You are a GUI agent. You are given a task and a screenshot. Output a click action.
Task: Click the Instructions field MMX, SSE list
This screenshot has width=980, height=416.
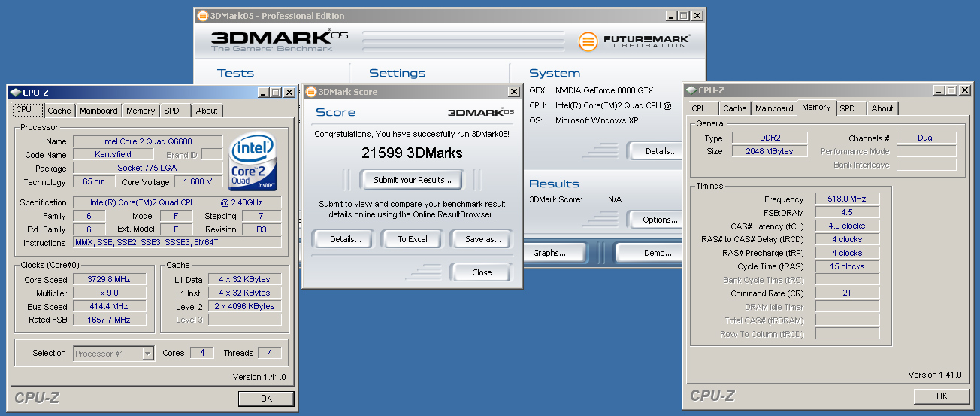tap(177, 243)
